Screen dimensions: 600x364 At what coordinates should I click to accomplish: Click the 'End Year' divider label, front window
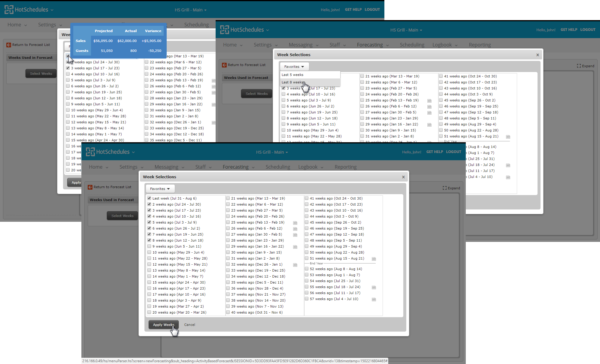tap(317, 263)
